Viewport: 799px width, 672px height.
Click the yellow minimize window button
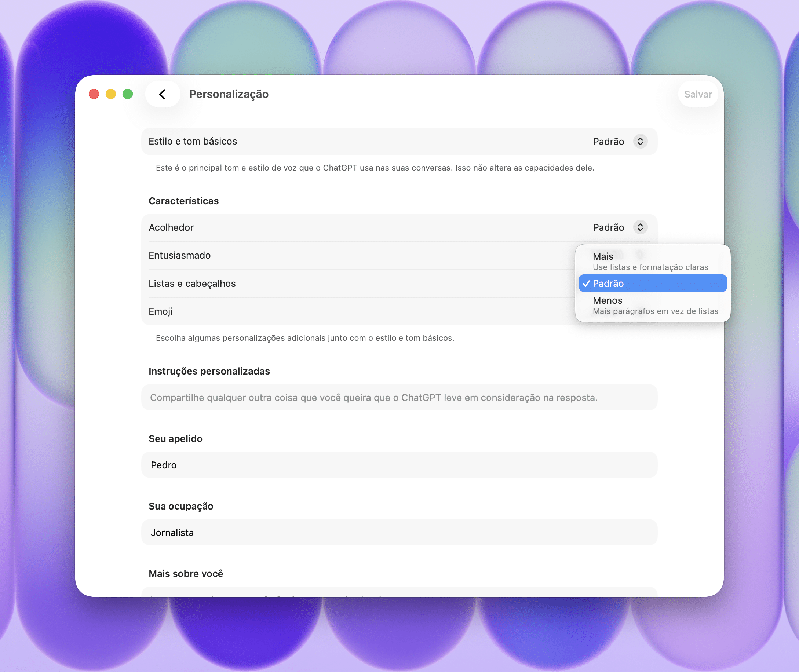pyautogui.click(x=111, y=94)
